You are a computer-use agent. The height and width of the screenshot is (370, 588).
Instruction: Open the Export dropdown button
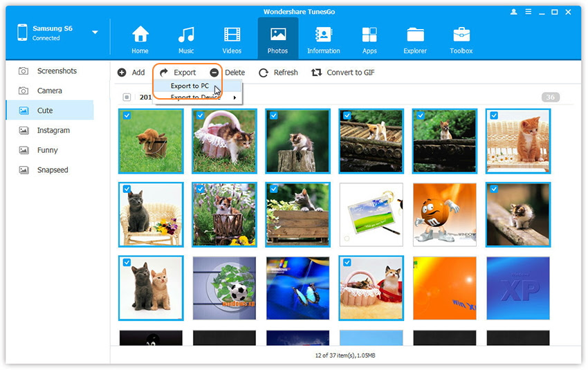point(178,73)
